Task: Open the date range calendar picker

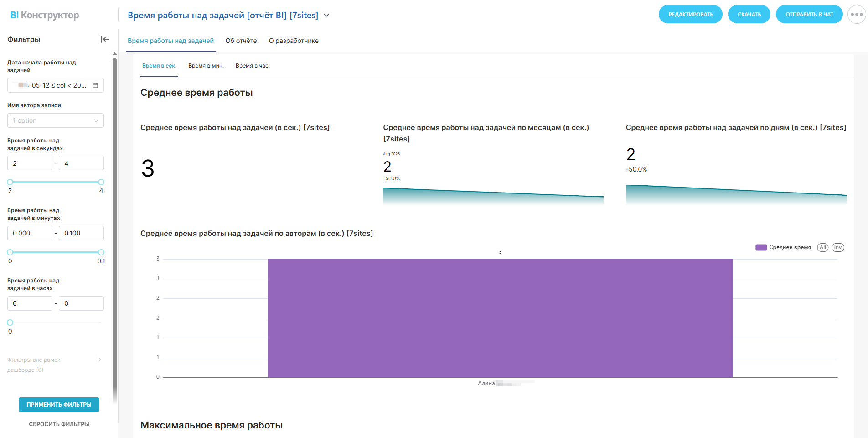Action: click(95, 85)
